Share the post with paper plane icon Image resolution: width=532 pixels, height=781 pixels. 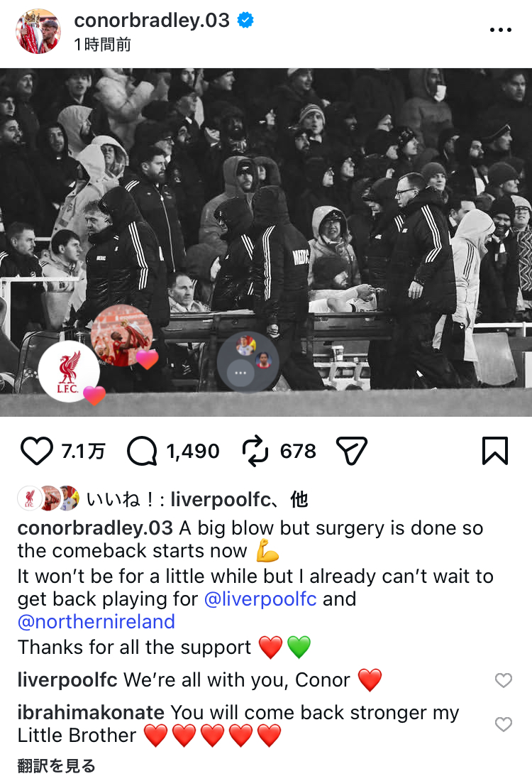352,452
